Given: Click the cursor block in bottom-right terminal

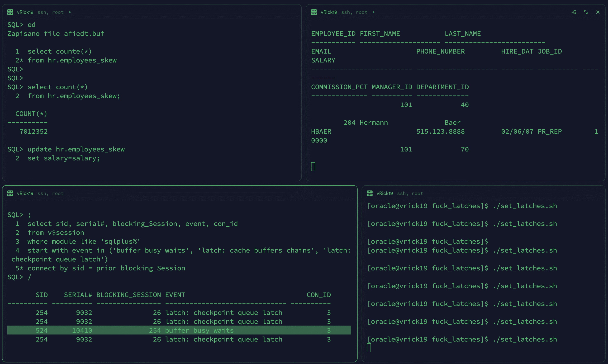Looking at the screenshot, I should click(x=369, y=348).
